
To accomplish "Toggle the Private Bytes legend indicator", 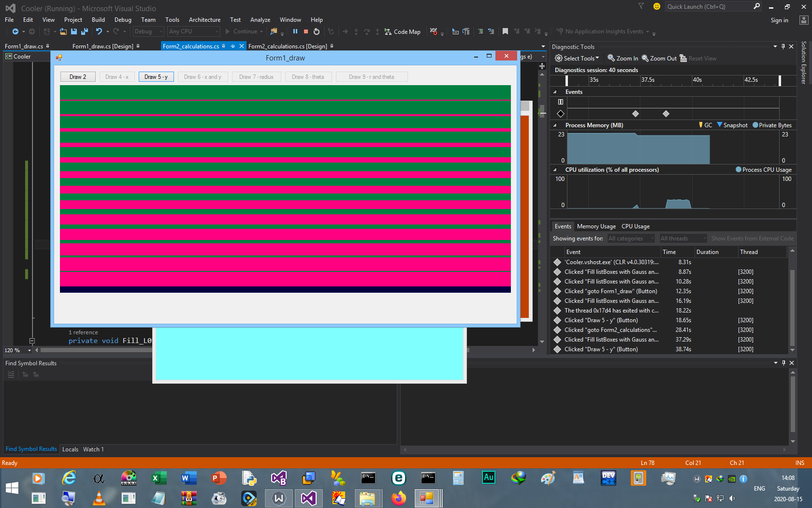I will [x=772, y=125].
